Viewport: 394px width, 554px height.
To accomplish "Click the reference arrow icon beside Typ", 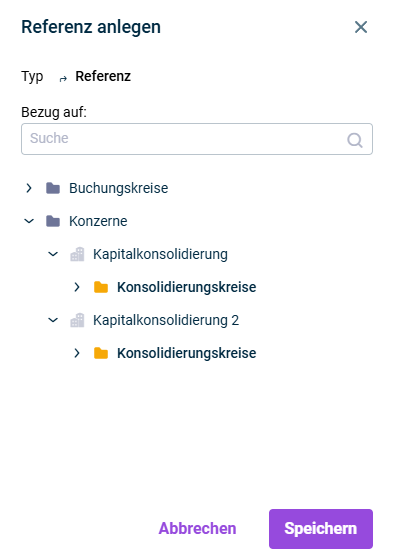I will [x=63, y=78].
